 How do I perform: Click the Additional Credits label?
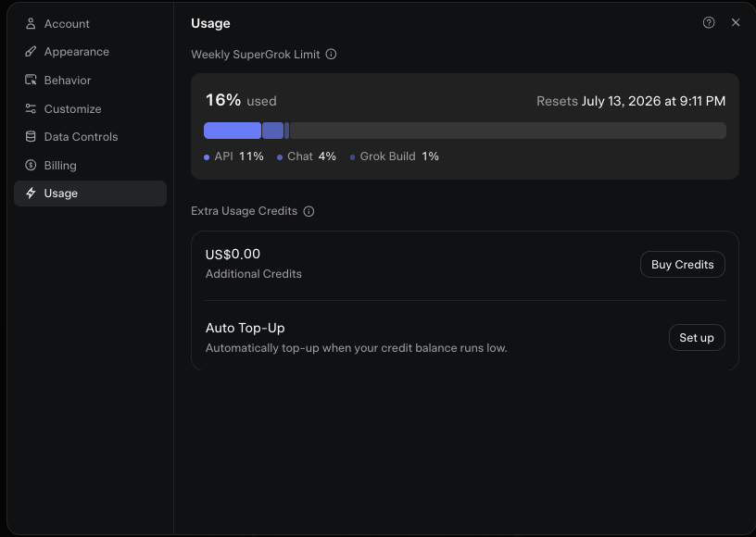(254, 274)
